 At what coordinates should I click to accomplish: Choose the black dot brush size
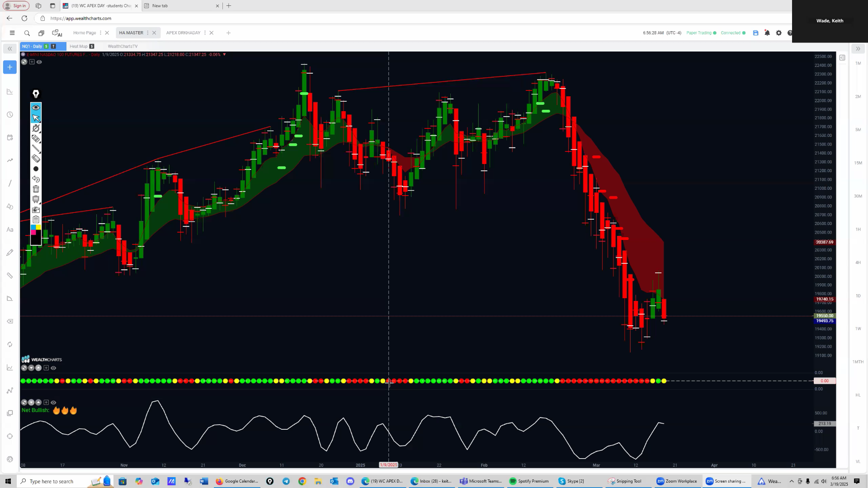click(36, 169)
